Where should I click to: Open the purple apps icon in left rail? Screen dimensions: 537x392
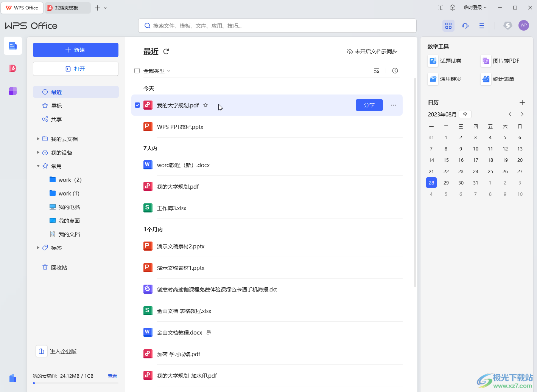click(x=13, y=91)
